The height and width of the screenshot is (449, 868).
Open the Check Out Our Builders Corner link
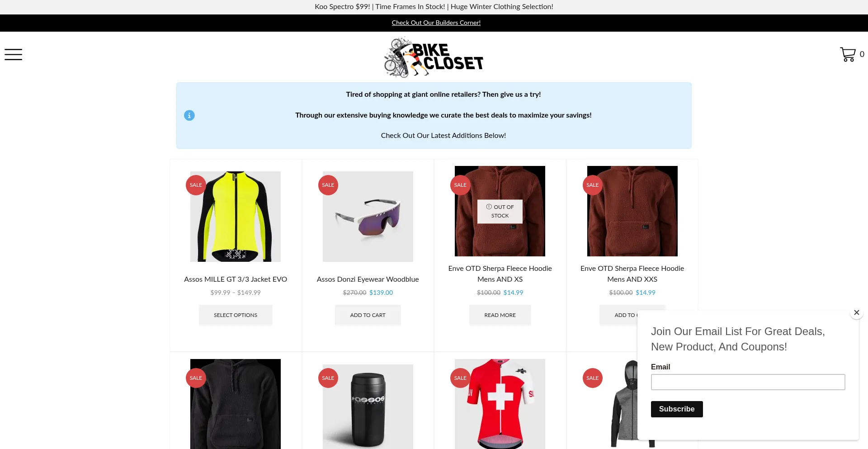click(436, 23)
